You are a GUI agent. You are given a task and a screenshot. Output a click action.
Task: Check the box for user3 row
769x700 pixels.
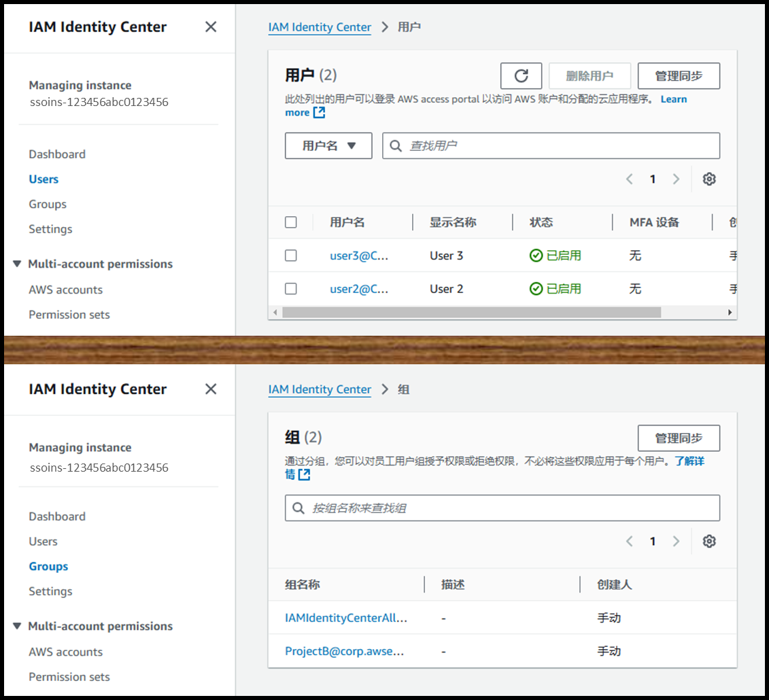coord(291,256)
